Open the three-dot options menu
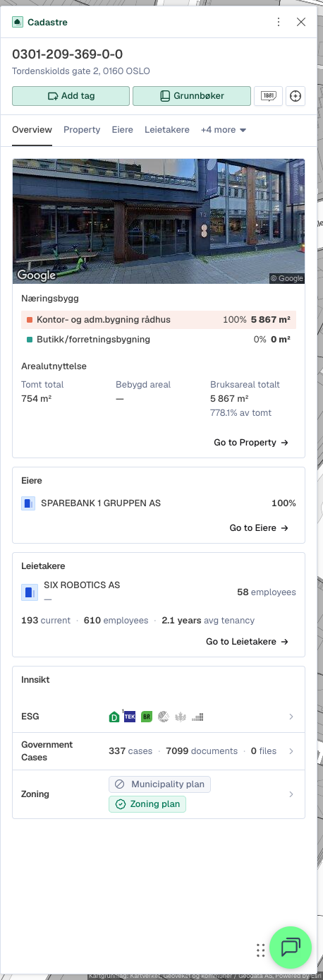Image resolution: width=323 pixels, height=980 pixels. 279,22
